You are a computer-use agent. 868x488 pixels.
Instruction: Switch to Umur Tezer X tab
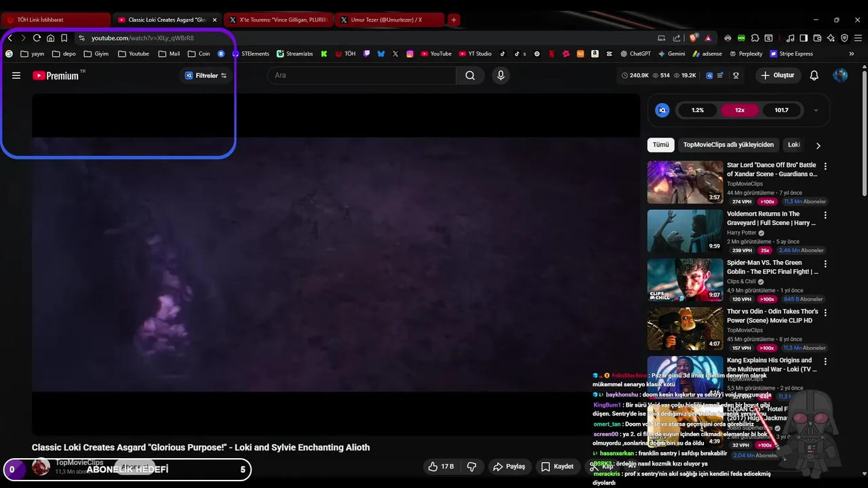pyautogui.click(x=389, y=20)
